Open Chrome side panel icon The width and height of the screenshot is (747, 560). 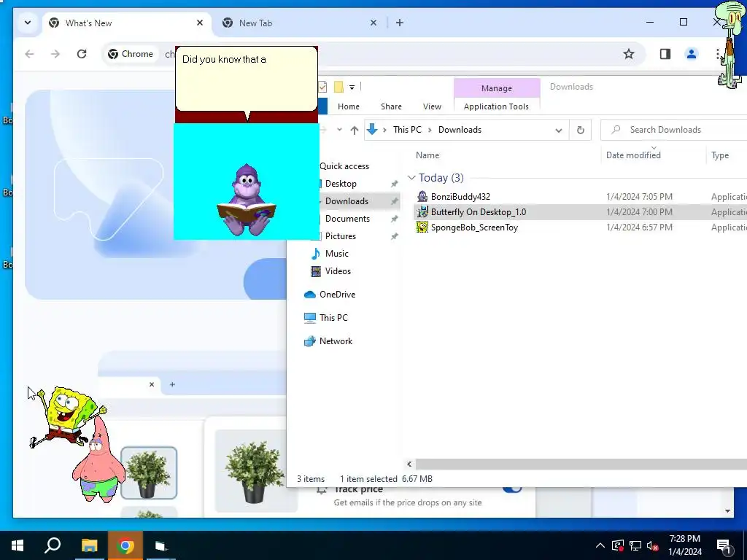pos(665,54)
